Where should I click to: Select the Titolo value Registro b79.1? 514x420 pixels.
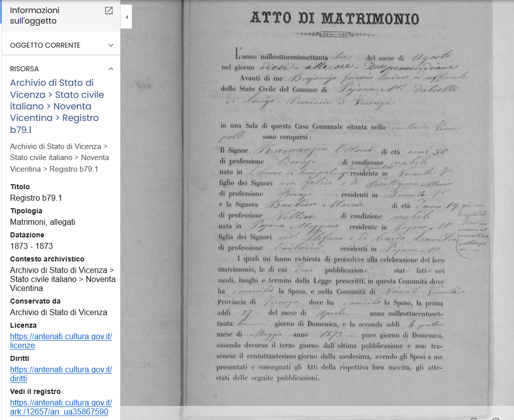[36, 198]
